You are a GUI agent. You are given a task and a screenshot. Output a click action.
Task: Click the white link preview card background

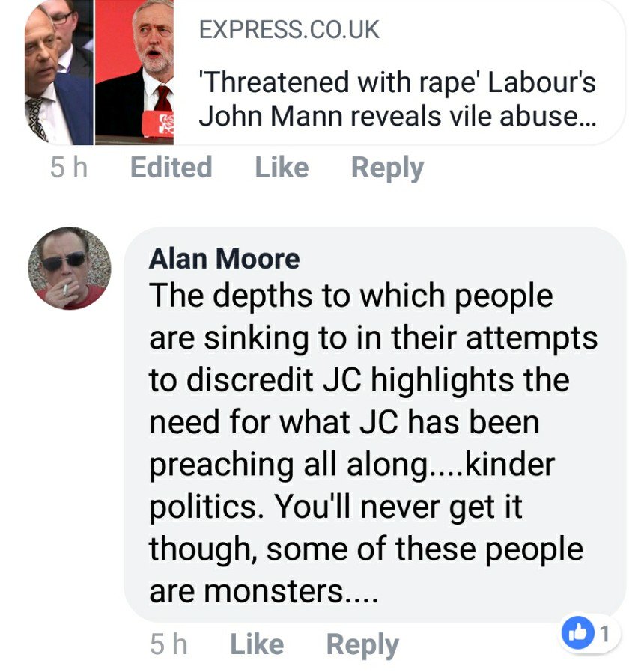(398, 72)
